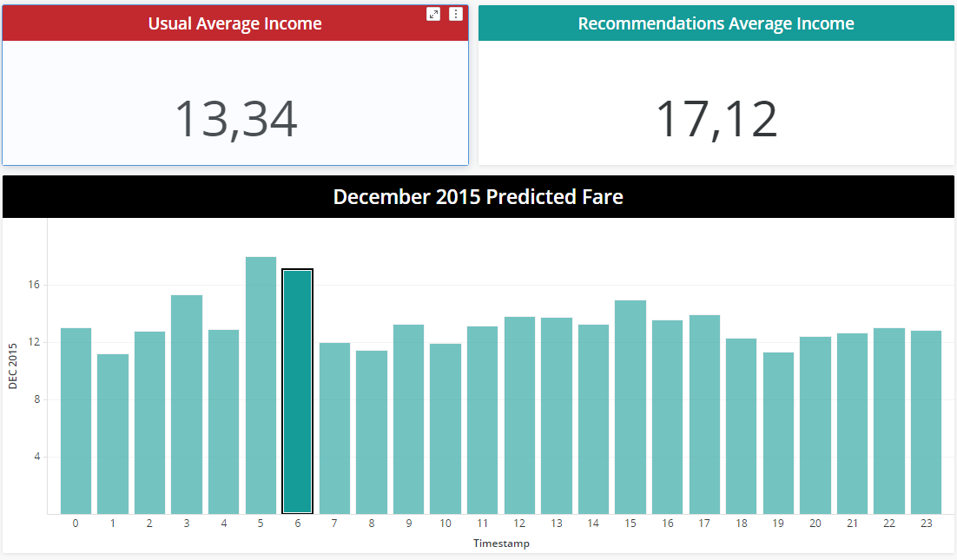The height and width of the screenshot is (560, 957).
Task: Click the y-axis tick value 4
Action: (x=37, y=457)
